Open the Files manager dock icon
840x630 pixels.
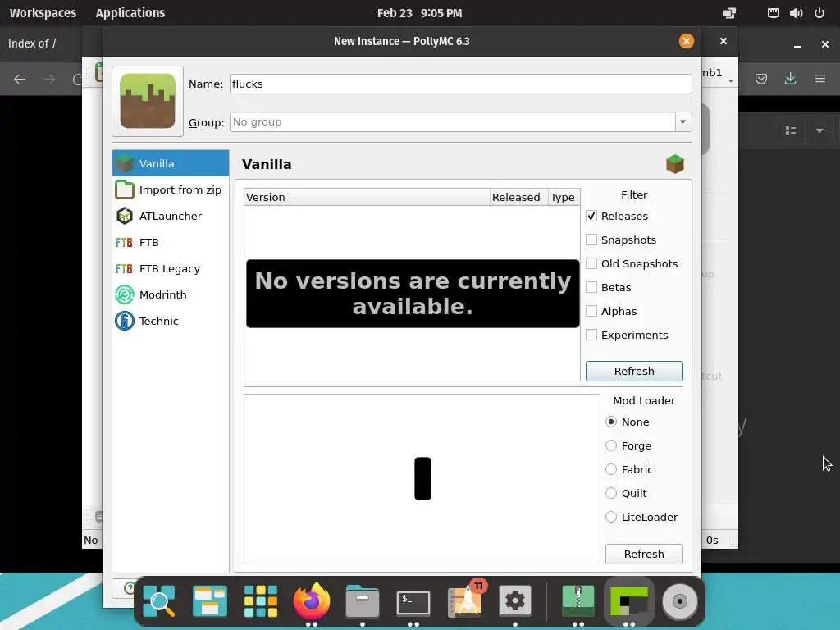point(362,601)
